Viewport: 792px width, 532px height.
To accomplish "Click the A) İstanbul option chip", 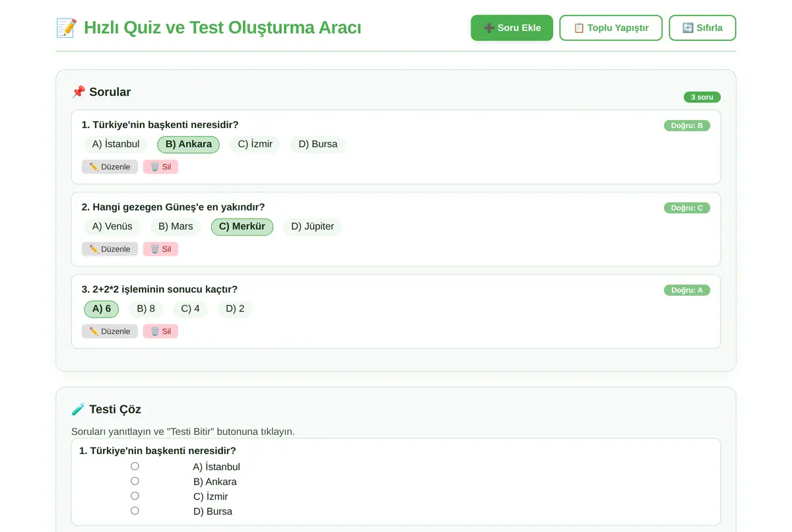I will tap(116, 144).
